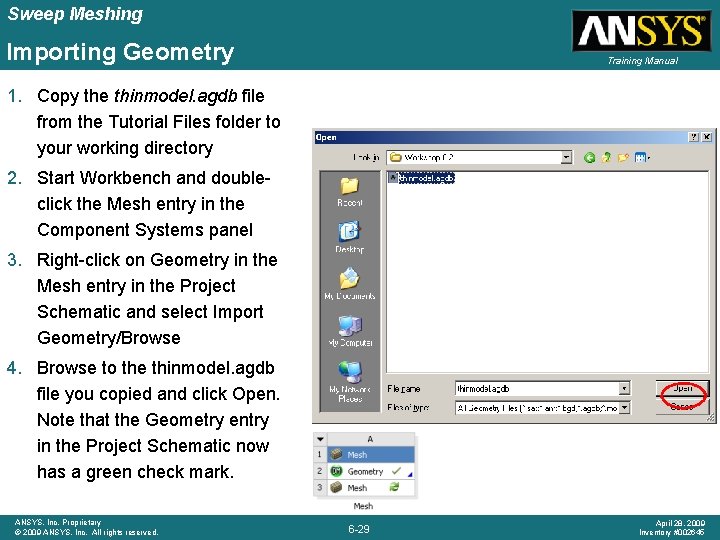Click the dialog Help question button

tap(694, 137)
